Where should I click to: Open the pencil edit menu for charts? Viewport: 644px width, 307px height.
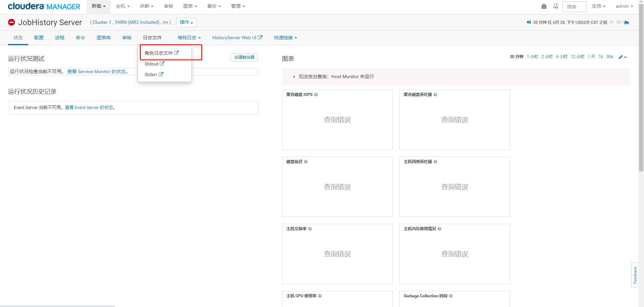pos(623,57)
